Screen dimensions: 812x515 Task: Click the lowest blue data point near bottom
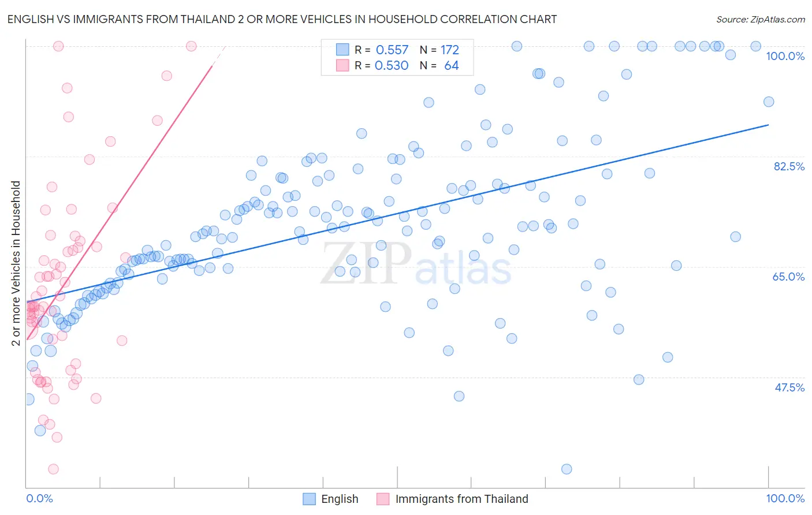[567, 469]
